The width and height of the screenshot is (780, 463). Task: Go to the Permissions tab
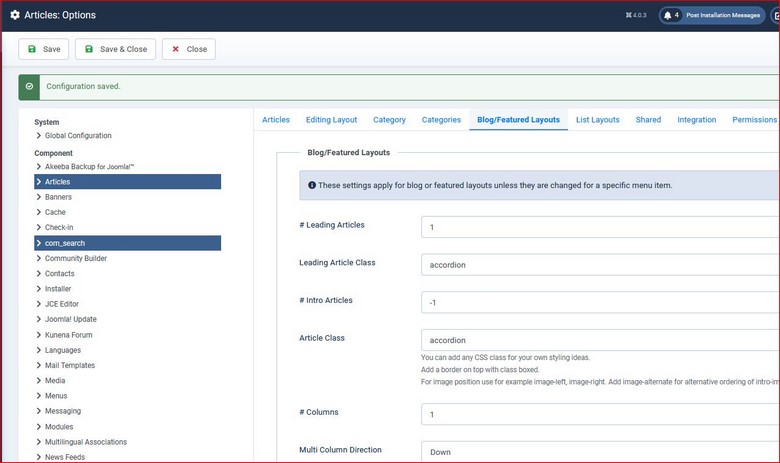[754, 120]
